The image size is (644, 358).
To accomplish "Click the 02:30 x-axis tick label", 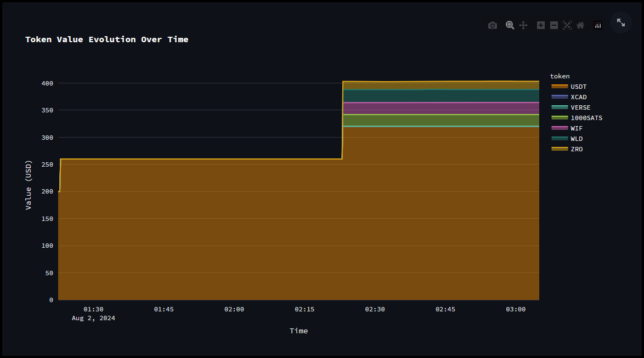I will tap(375, 309).
